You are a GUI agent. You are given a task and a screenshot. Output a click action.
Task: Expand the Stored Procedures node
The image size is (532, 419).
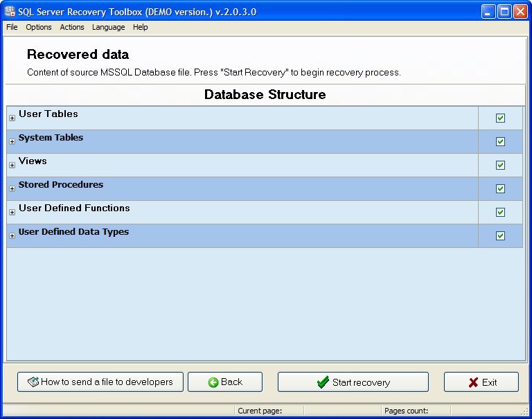[x=12, y=188]
